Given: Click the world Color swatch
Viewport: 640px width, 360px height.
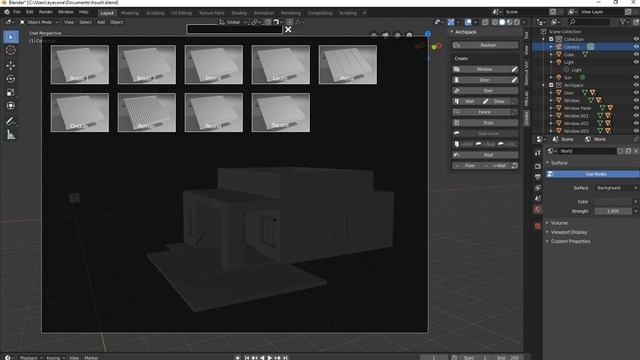Looking at the screenshot, I should pyautogui.click(x=613, y=202).
